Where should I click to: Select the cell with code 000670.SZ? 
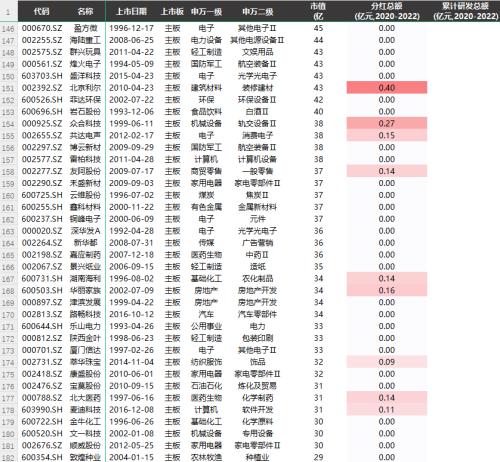click(x=42, y=28)
